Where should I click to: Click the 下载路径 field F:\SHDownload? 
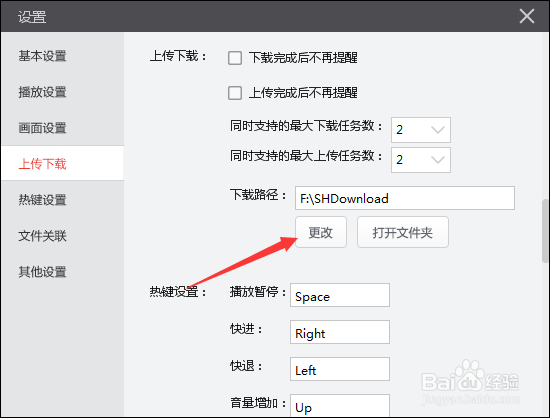click(x=405, y=198)
